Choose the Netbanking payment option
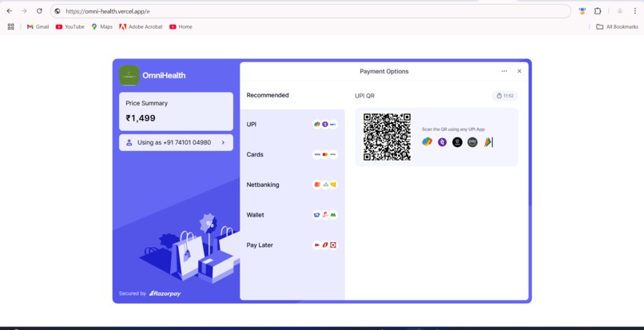The image size is (644, 330). [292, 185]
